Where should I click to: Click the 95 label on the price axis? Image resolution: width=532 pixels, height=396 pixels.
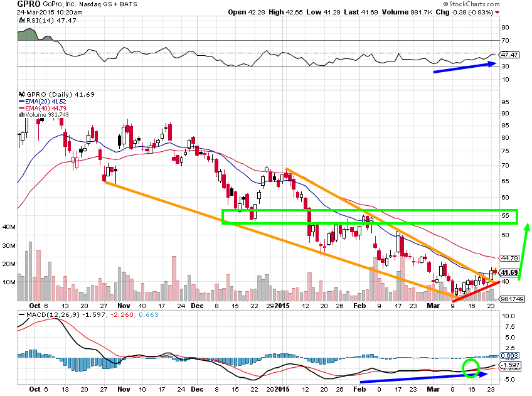click(505, 102)
